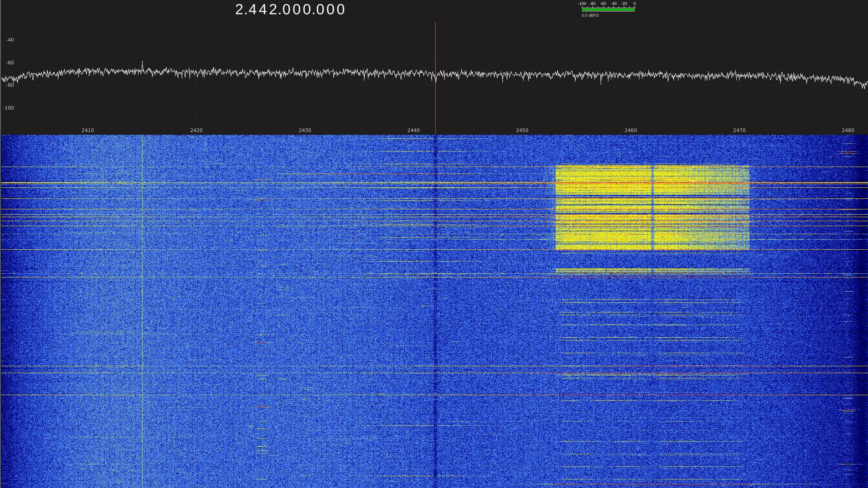Click the -80 dB scale label
The width and height of the screenshot is (868, 488).
point(10,85)
